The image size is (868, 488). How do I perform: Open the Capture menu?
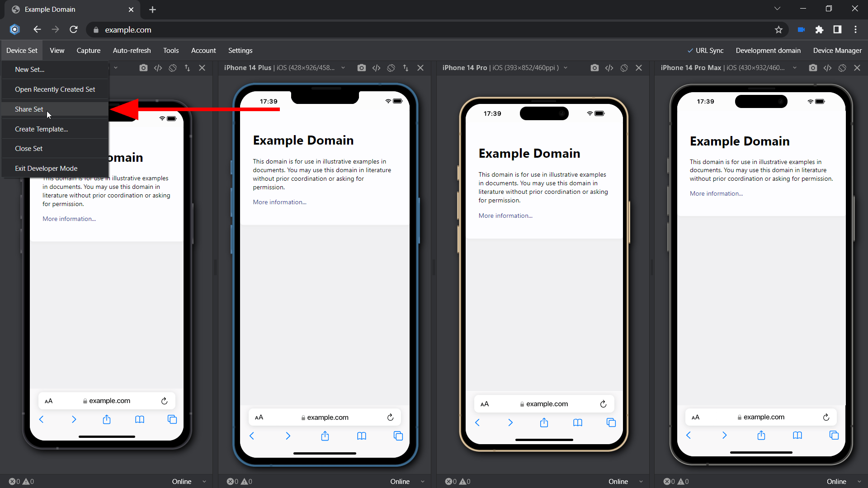tap(88, 50)
